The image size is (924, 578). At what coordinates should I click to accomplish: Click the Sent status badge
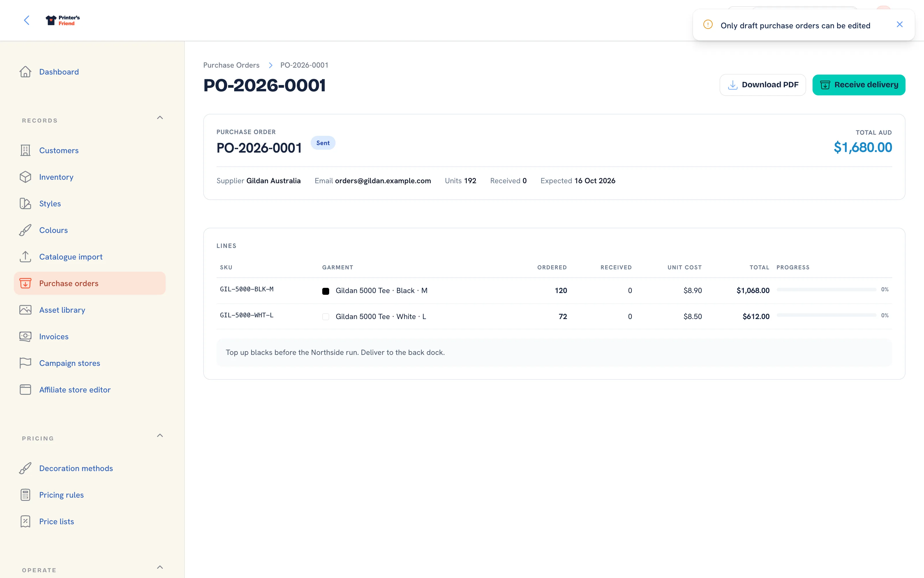[323, 143]
